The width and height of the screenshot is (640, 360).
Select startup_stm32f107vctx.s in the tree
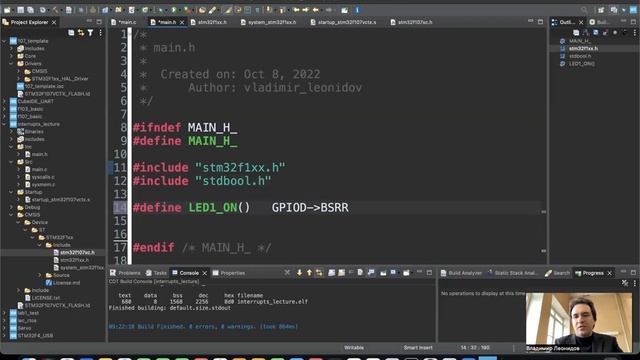pyautogui.click(x=61, y=200)
